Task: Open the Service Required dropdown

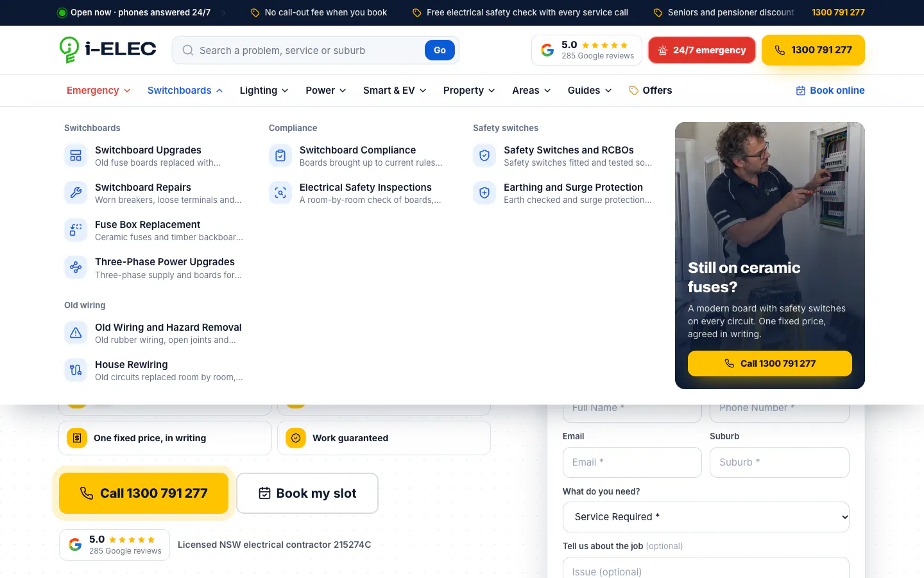Action: tap(706, 517)
